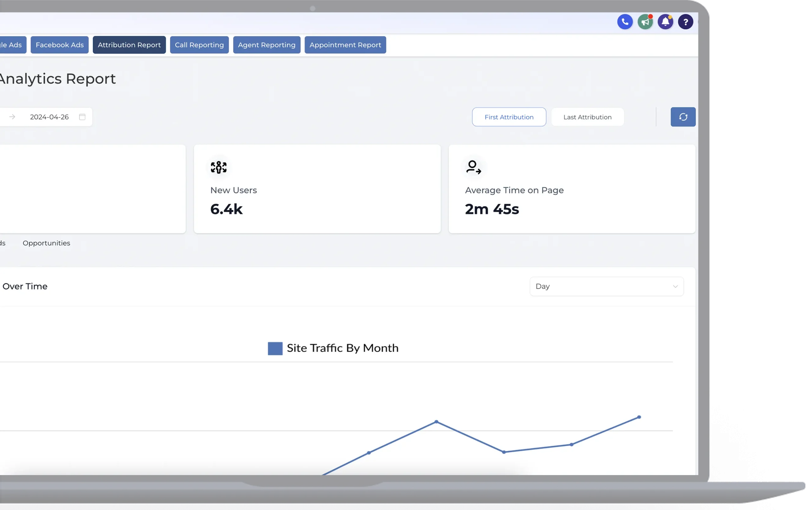Viewport: 812px width, 510px height.
Task: Select Agent Reporting tab
Action: [266, 45]
